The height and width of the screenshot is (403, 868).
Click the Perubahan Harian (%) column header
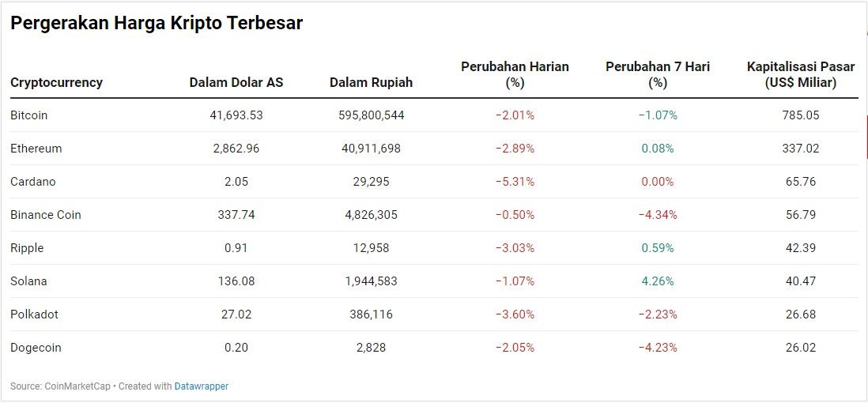515,74
